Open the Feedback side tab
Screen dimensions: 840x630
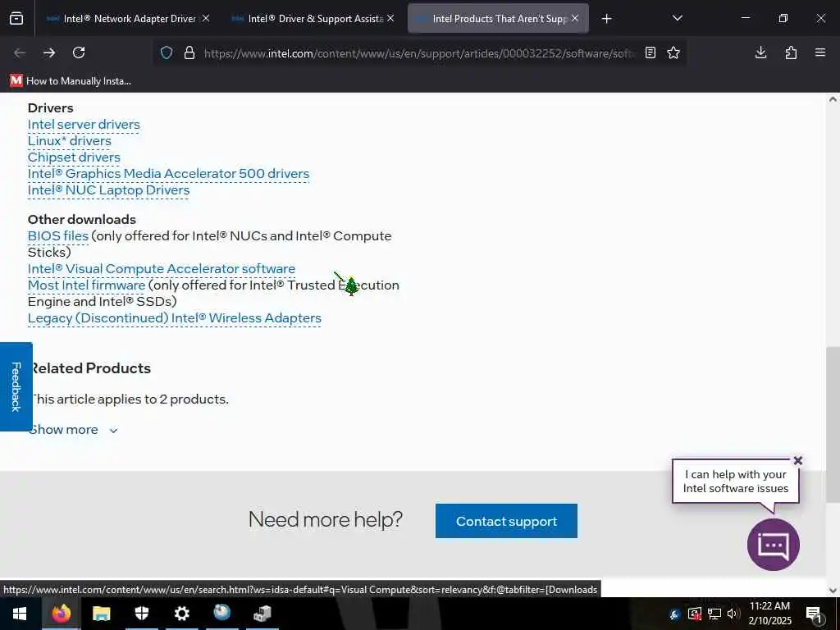tap(16, 386)
